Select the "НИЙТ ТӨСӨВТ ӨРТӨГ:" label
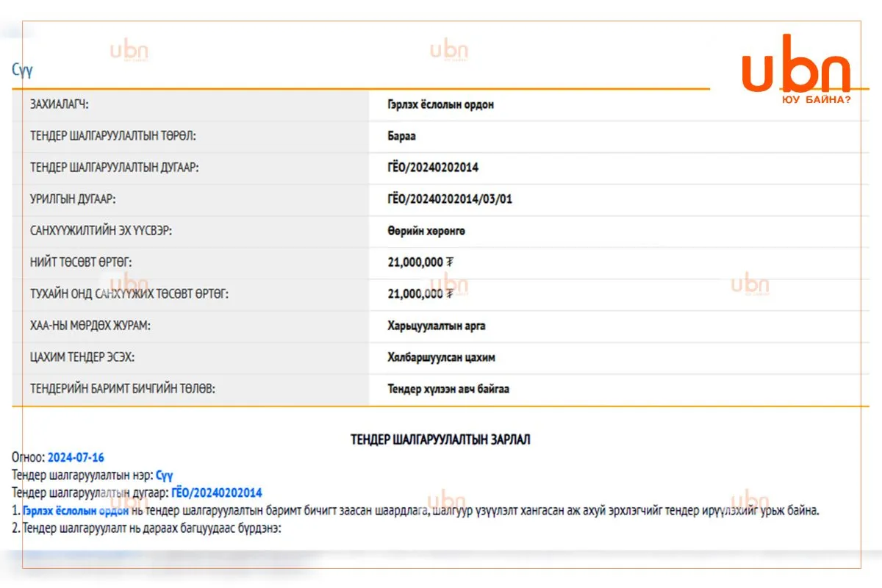 tap(81, 262)
